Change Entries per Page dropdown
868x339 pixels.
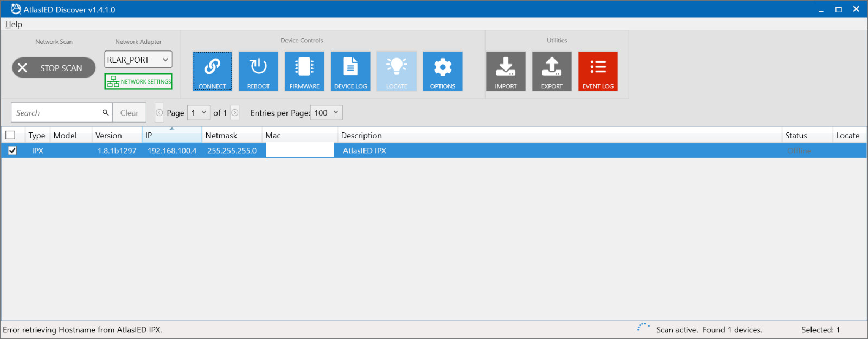[x=327, y=113]
